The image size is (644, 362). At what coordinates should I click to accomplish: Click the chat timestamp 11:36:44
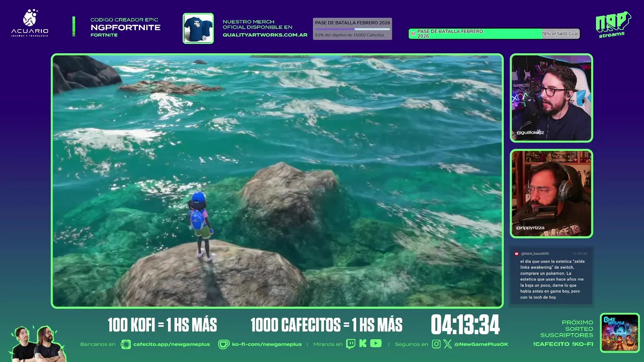[580, 254]
